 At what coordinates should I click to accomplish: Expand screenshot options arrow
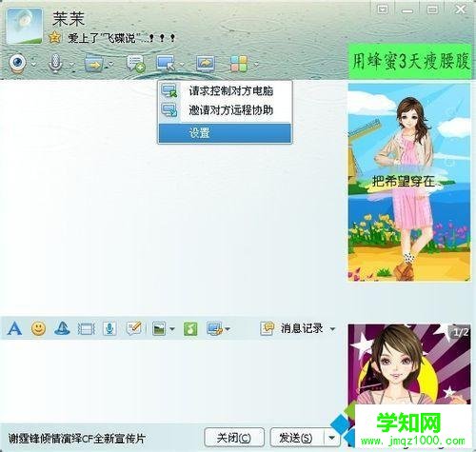(x=228, y=329)
